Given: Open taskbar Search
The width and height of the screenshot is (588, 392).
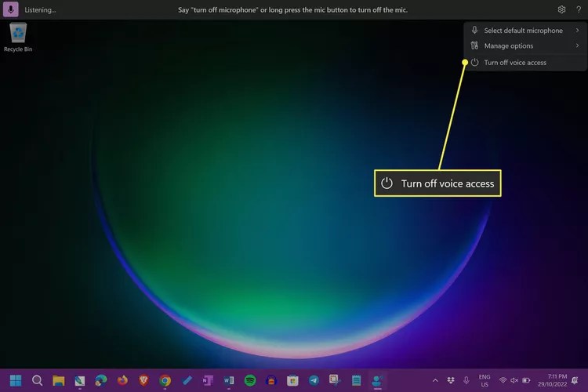Looking at the screenshot, I should (37, 380).
